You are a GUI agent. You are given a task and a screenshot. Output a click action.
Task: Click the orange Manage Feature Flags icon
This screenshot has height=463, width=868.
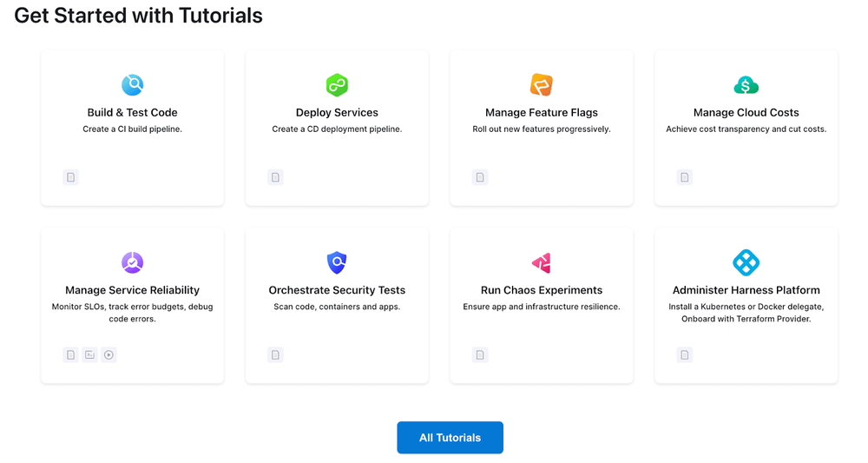point(541,85)
